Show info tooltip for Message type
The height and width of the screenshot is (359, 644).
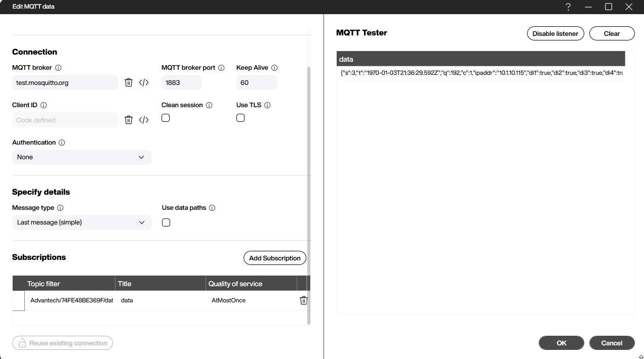pyautogui.click(x=60, y=207)
